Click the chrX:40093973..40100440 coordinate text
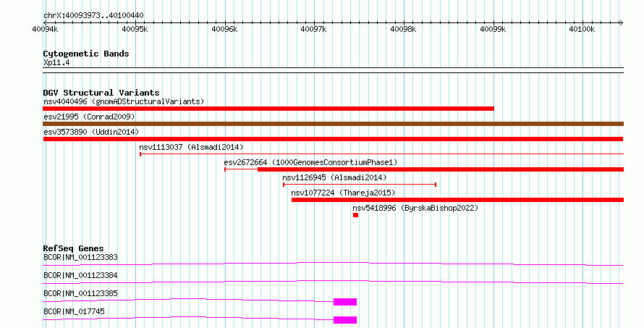This screenshot has width=644, height=328. (93, 16)
